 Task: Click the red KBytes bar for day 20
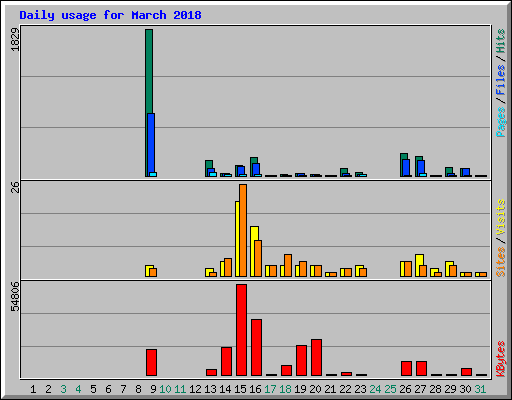coord(316,358)
